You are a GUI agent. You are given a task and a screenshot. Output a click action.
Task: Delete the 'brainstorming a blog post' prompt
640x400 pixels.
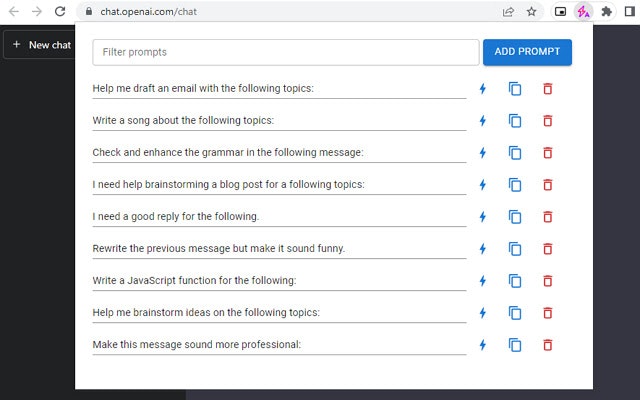click(x=548, y=184)
